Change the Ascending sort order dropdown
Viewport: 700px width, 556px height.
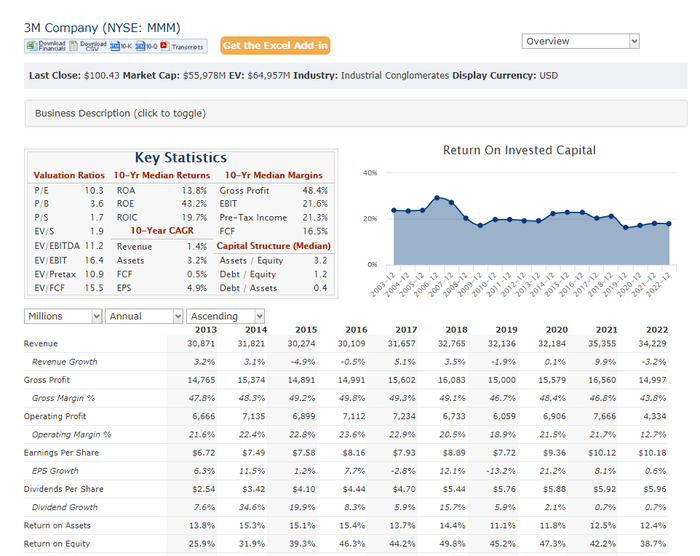[226, 316]
